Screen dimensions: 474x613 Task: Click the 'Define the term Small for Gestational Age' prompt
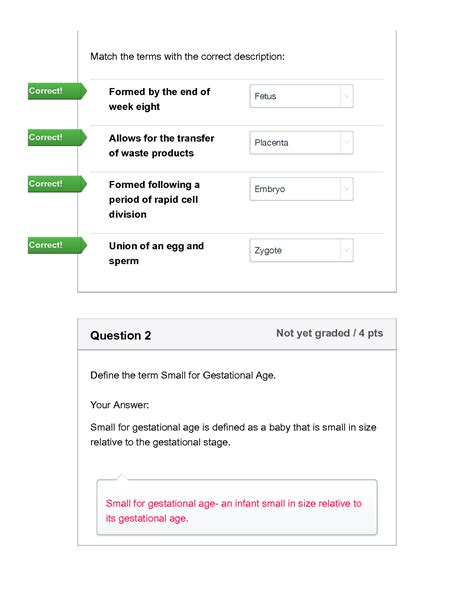pos(183,375)
